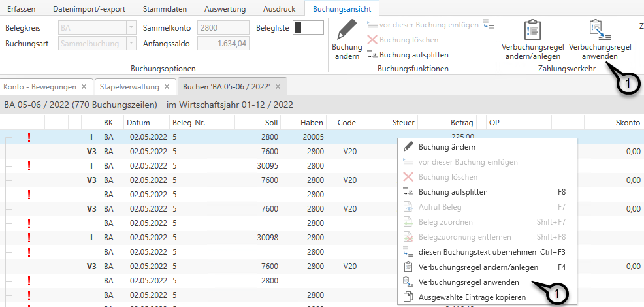Choose diesen Buchungstext übernehmen menu entry

tap(477, 252)
